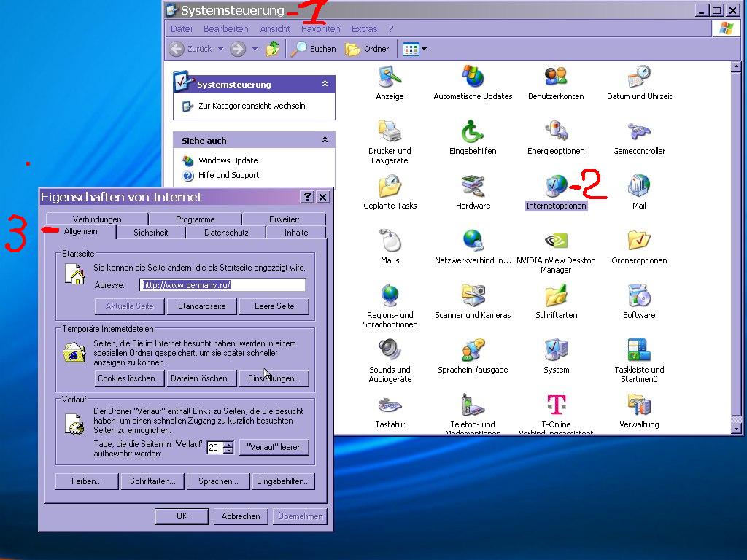The height and width of the screenshot is (560, 747).
Task: Click the Adresse homepage input field
Action: 222,285
